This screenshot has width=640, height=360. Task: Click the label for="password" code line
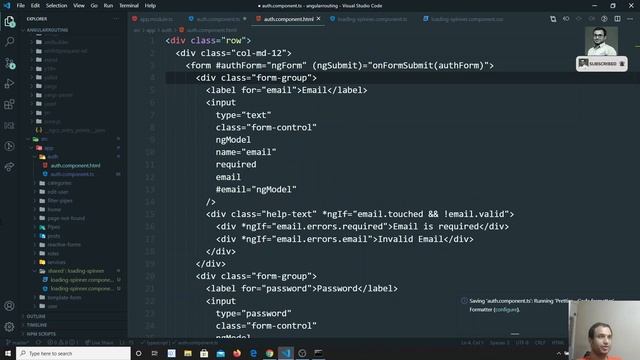302,289
